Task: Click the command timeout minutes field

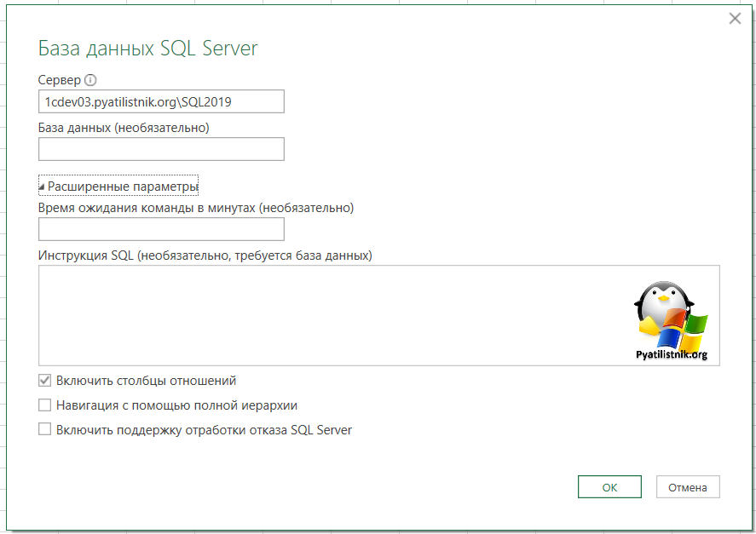Action: pyautogui.click(x=161, y=229)
